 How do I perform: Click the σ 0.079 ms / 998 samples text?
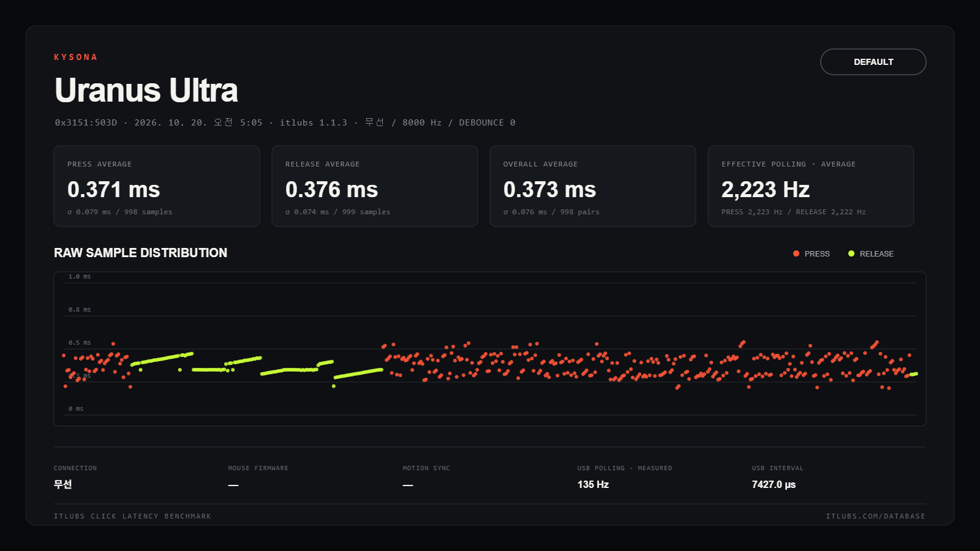tap(120, 212)
